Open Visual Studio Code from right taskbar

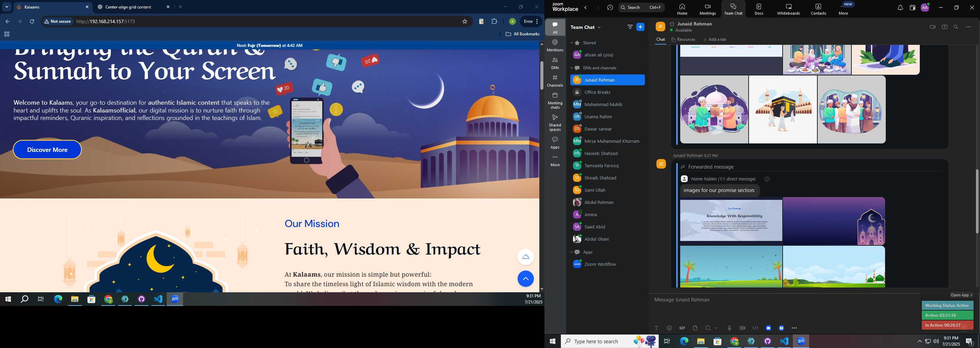784,341
